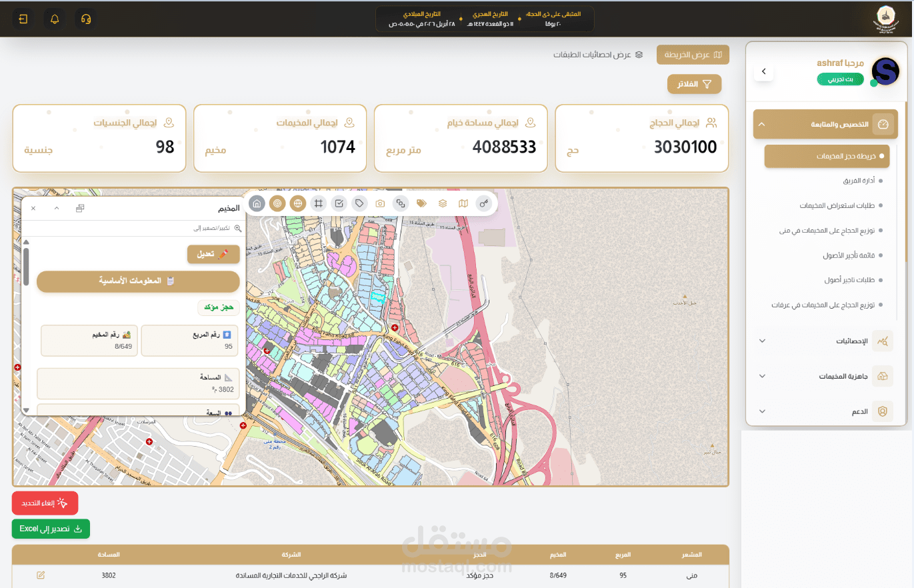Click the تكبير/تصغير إلى zoom-to action
Screen dimensions: 914x588
[x=217, y=229]
